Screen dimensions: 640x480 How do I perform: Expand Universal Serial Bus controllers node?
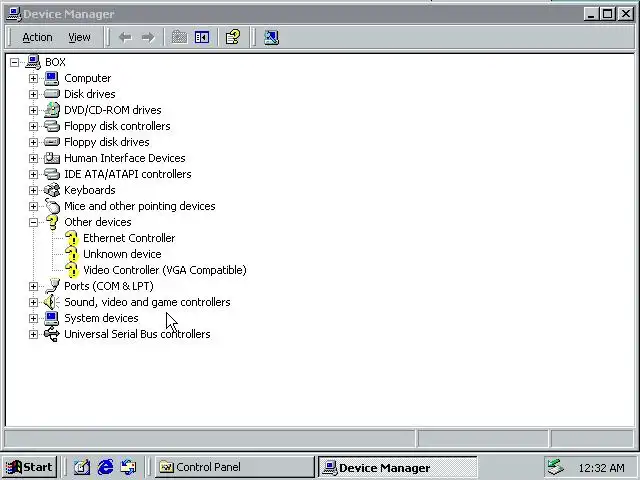coord(33,334)
